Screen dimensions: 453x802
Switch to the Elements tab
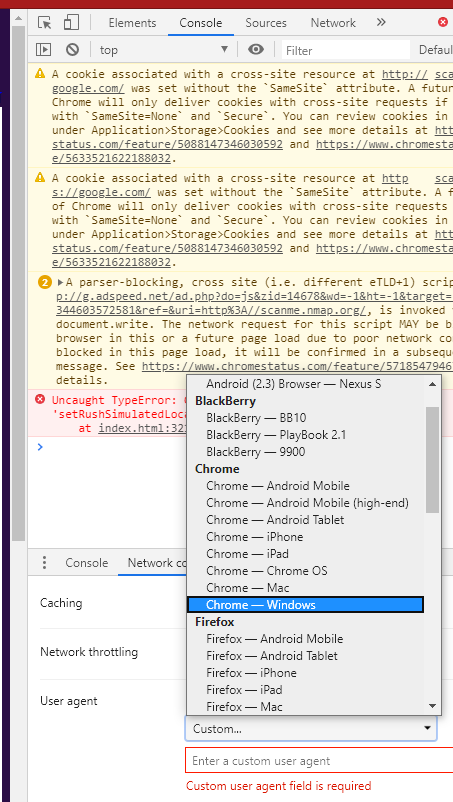pos(132,23)
